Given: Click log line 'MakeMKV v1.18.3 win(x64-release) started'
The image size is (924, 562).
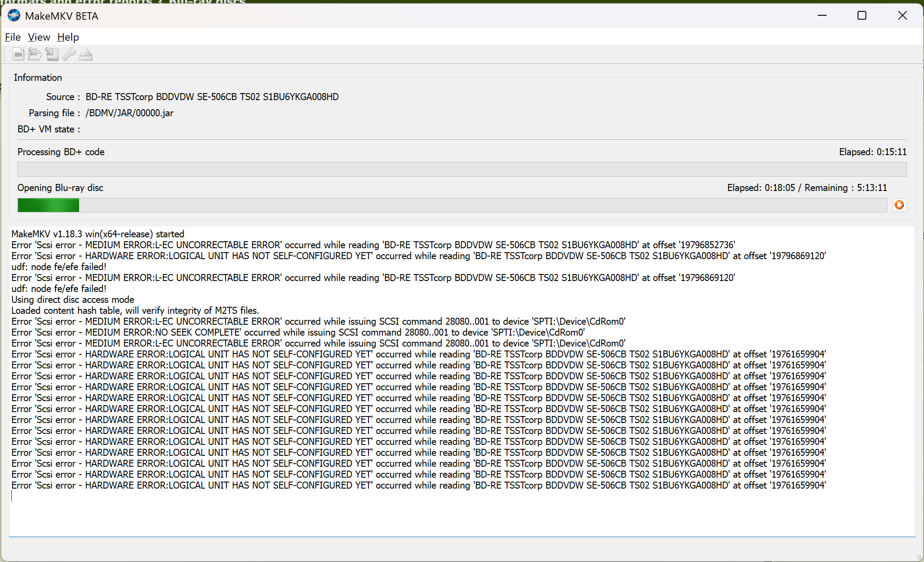Looking at the screenshot, I should [x=98, y=234].
